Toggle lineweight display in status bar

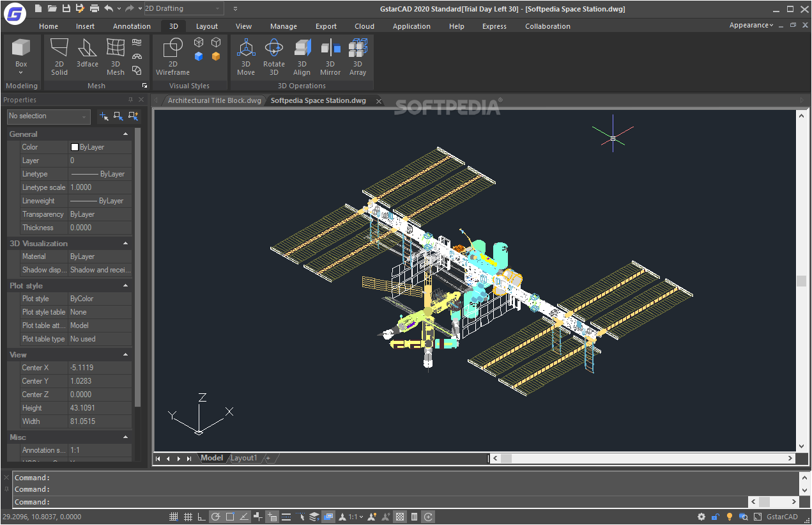(x=286, y=517)
